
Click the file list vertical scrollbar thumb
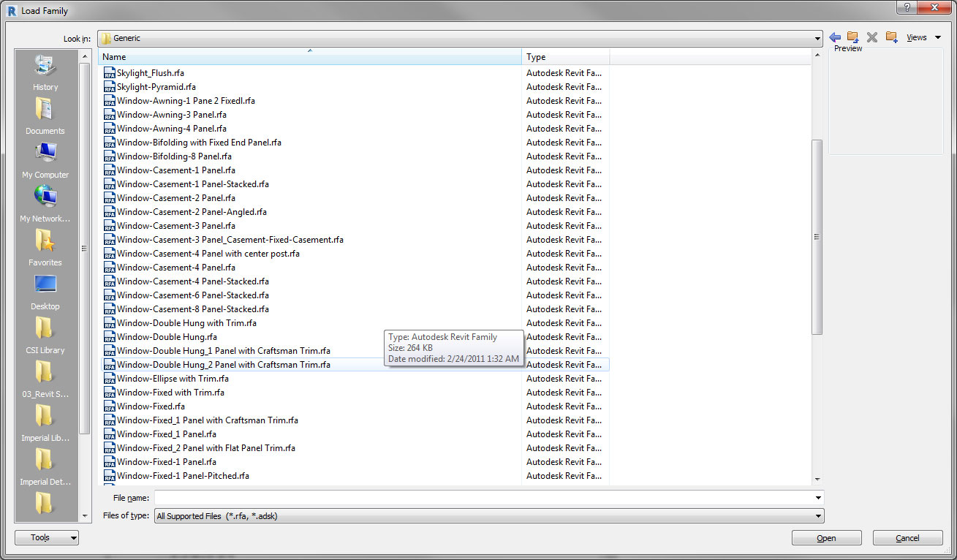click(x=817, y=236)
